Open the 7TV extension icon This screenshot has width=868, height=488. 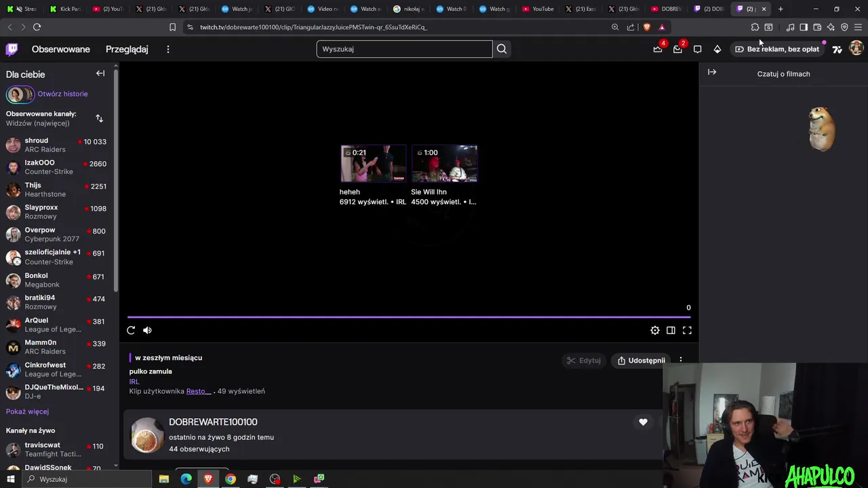pyautogui.click(x=837, y=49)
